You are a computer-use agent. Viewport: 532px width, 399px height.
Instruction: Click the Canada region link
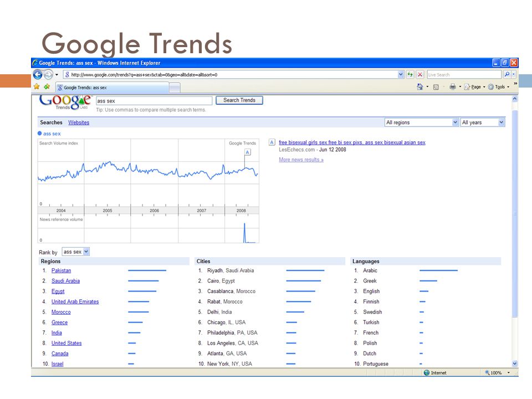(60, 354)
